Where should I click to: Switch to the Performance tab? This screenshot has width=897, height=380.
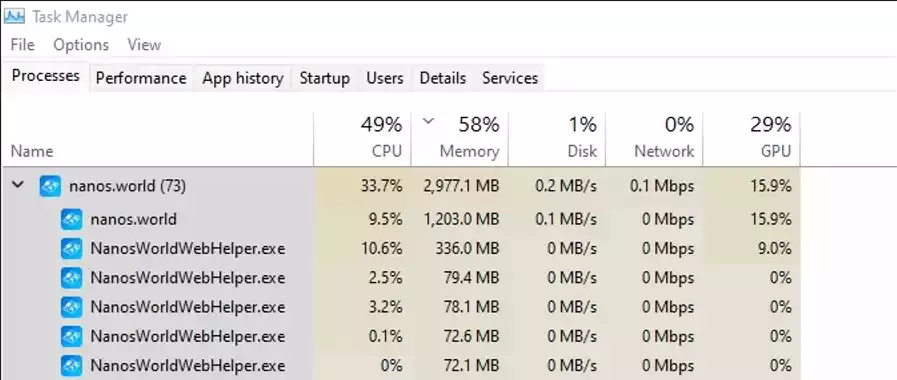point(141,78)
